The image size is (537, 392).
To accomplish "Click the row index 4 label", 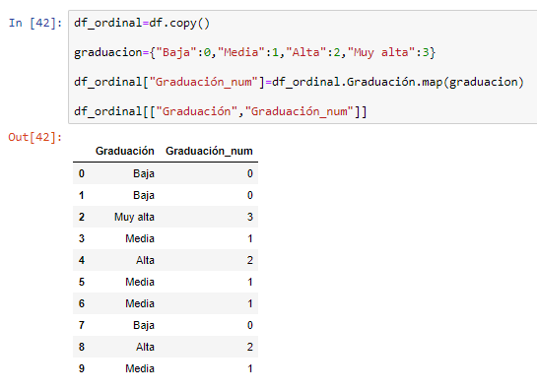I will [82, 260].
